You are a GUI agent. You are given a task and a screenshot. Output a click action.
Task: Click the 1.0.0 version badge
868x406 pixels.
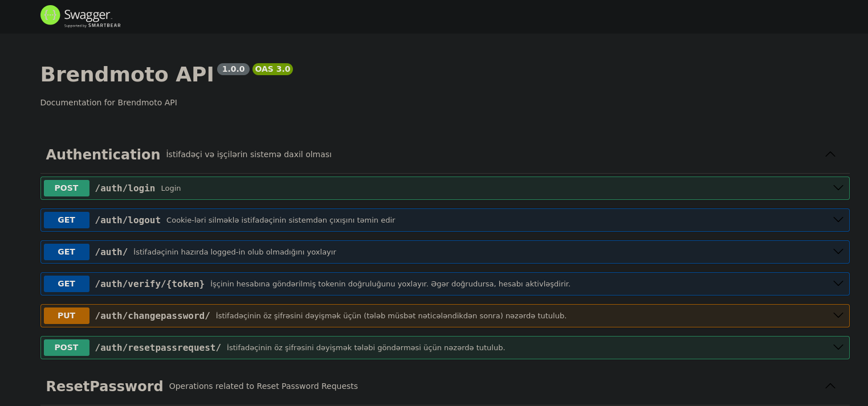point(233,69)
